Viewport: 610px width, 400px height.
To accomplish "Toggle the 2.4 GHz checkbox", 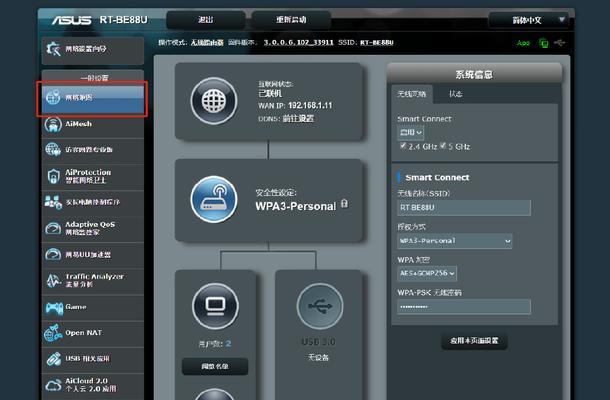I will click(403, 146).
